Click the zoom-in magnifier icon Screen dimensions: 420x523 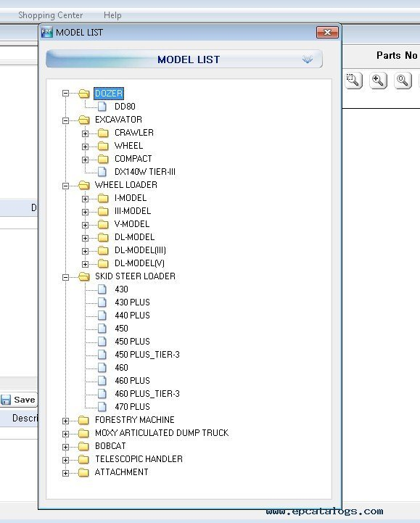coord(378,81)
